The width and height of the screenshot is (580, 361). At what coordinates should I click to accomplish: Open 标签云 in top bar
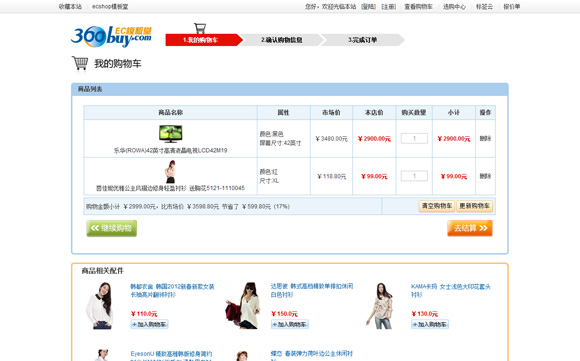pyautogui.click(x=484, y=7)
